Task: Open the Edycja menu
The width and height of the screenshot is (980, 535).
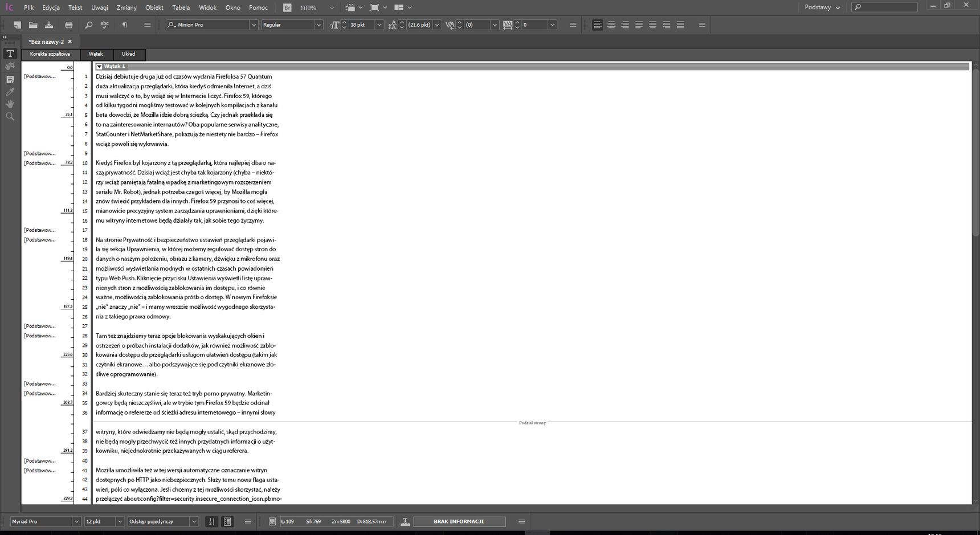Action: (51, 8)
